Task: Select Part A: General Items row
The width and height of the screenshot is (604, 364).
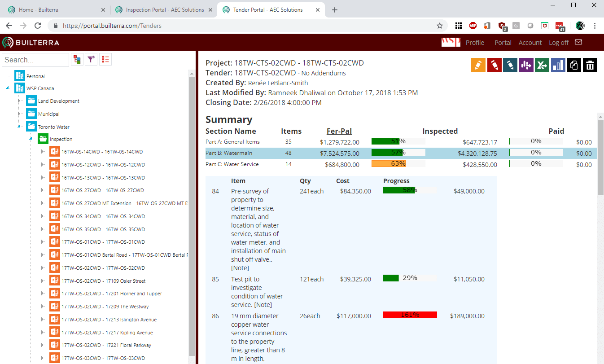Action: (401, 142)
